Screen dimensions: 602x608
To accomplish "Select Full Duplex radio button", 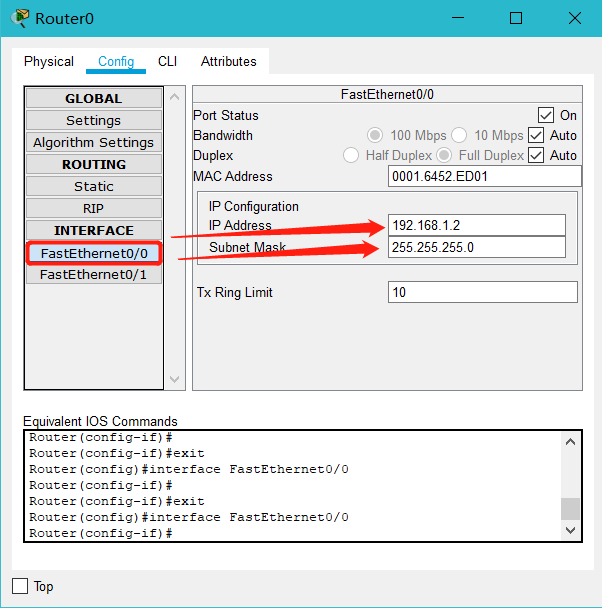I will pyautogui.click(x=444, y=155).
